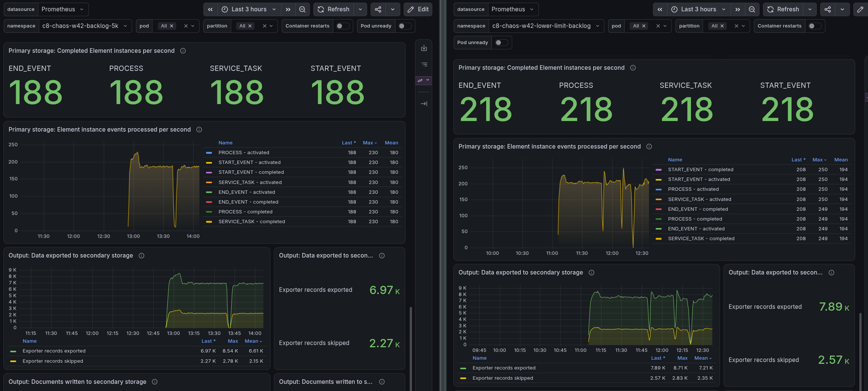This screenshot has width=868, height=391.
Task: Zoom out time range in right dashboard
Action: coord(752,9)
